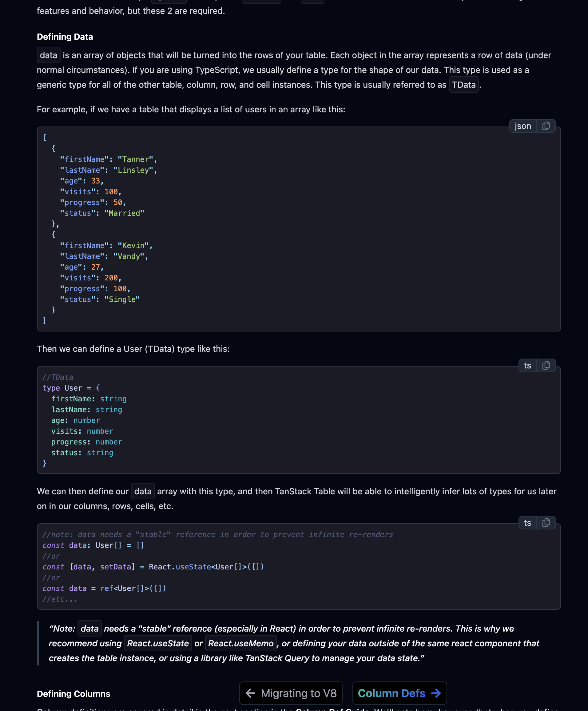
Task: Click inside the JSON code block on "Tanner"
Action: pos(135,159)
